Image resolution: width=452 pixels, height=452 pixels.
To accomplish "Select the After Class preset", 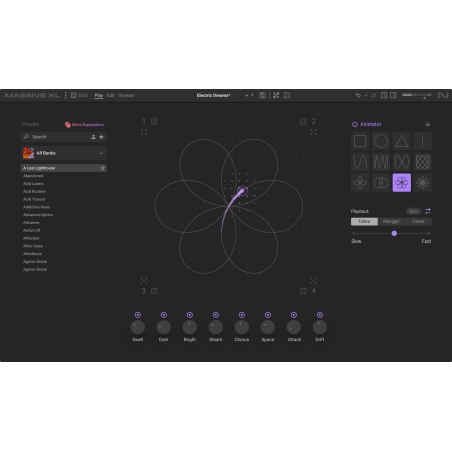I will [33, 246].
